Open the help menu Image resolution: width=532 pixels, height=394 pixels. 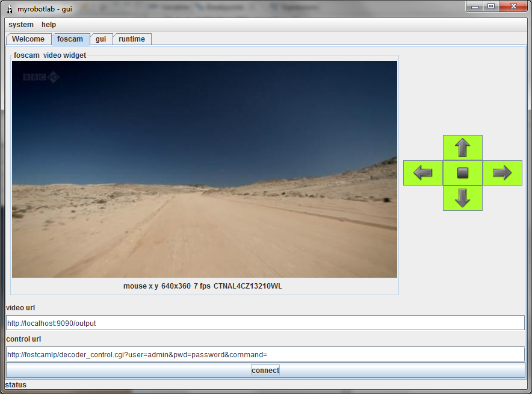(x=49, y=25)
